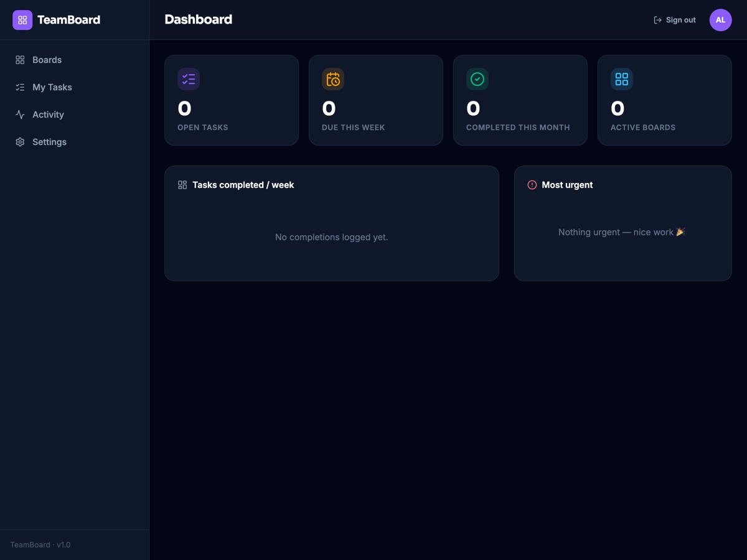Click the Active Boards count zero
Screen dimensions: 747x560
pyautogui.click(x=618, y=109)
